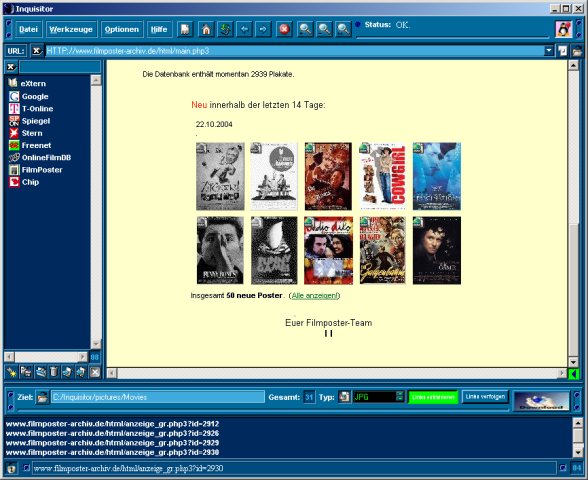Clear the URL field with its X button
This screenshot has height=480, width=588.
coord(36,51)
